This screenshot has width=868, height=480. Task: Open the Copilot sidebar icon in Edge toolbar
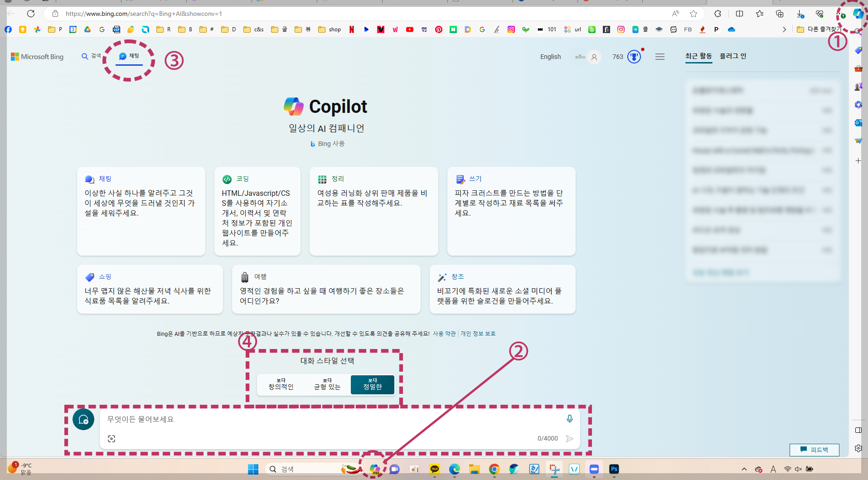tap(858, 14)
